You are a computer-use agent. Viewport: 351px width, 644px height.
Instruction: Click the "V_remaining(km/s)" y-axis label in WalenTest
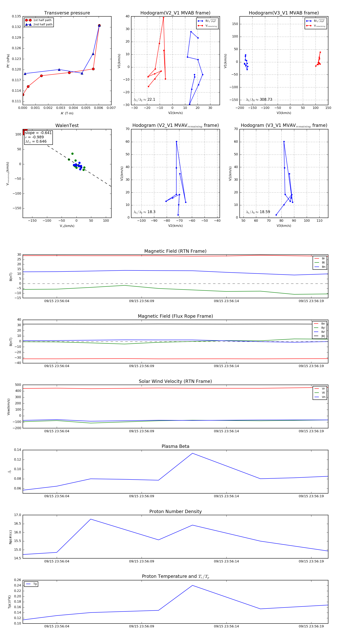(x=8, y=173)
